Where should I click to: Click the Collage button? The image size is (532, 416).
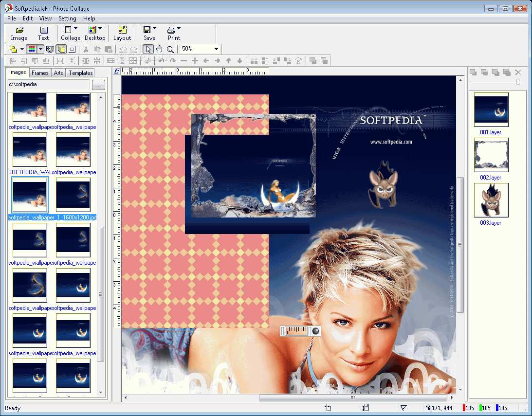70,34
